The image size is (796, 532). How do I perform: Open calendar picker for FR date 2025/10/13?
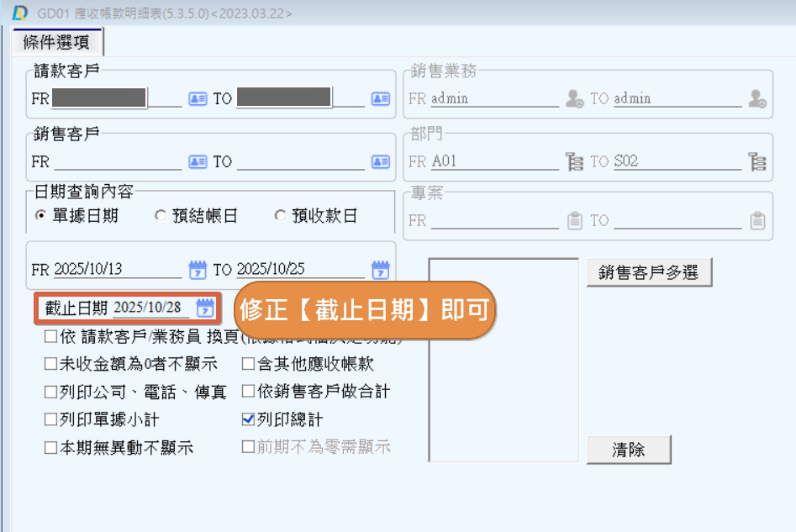198,270
